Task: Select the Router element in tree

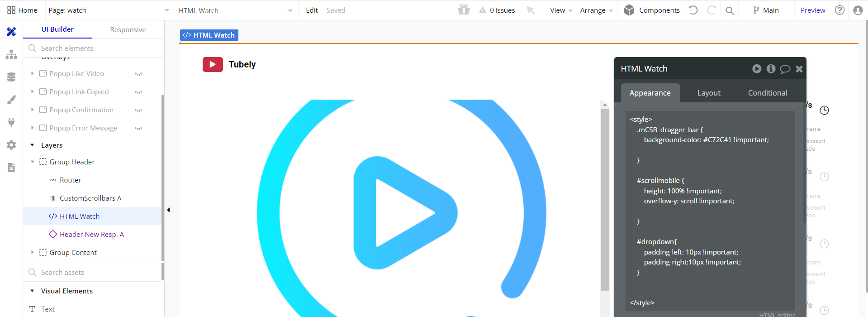Action: coord(70,180)
